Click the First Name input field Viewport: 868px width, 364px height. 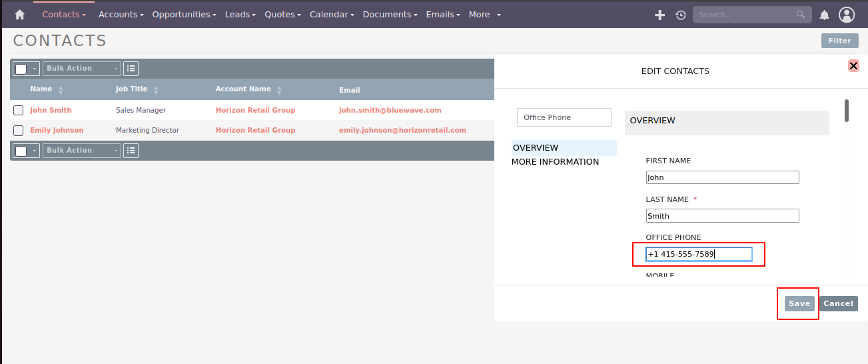(x=722, y=177)
